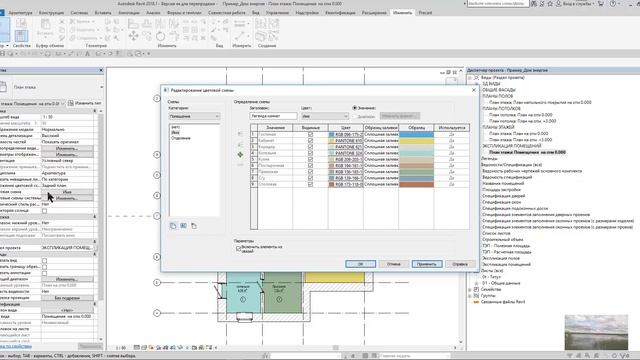Switch to the Изменить ribbon tab
Viewport: 640px width, 360px height.
(x=402, y=13)
